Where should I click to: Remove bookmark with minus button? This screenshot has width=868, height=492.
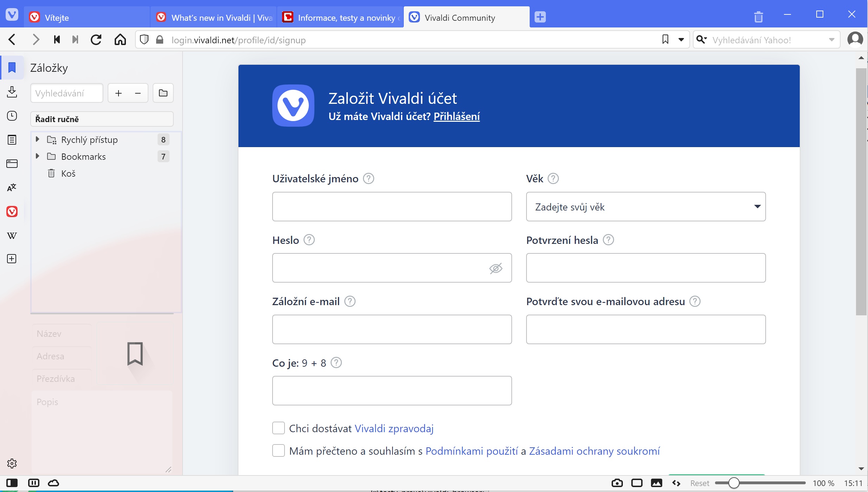pos(138,93)
